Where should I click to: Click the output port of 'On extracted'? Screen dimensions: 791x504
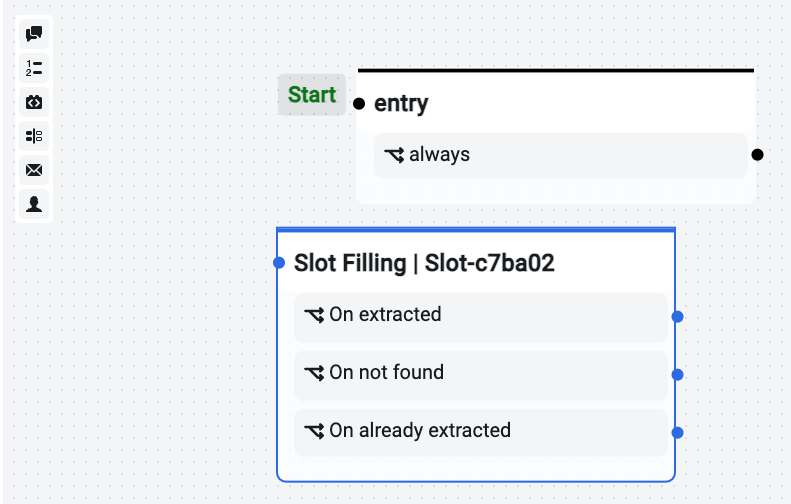[677, 317]
